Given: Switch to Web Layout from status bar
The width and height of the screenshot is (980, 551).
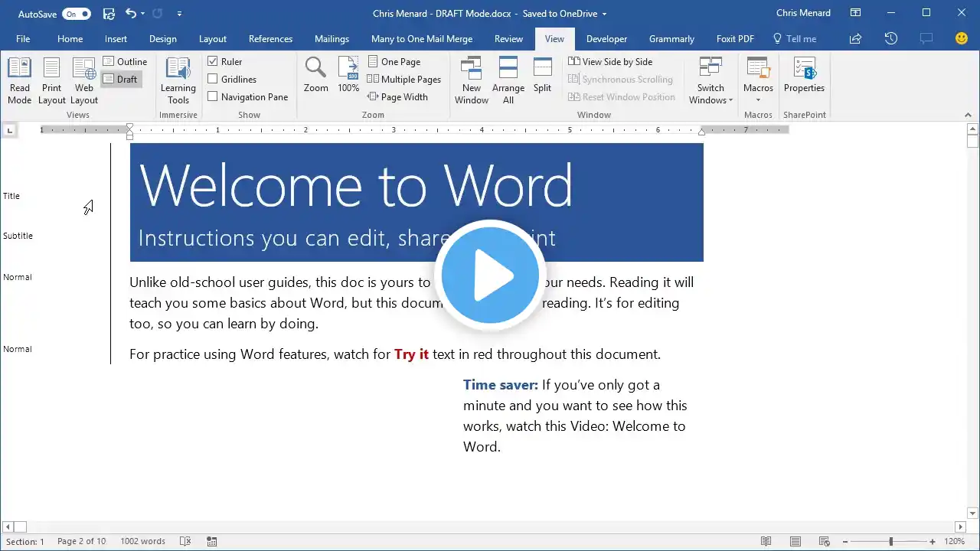Looking at the screenshot, I should [x=825, y=541].
